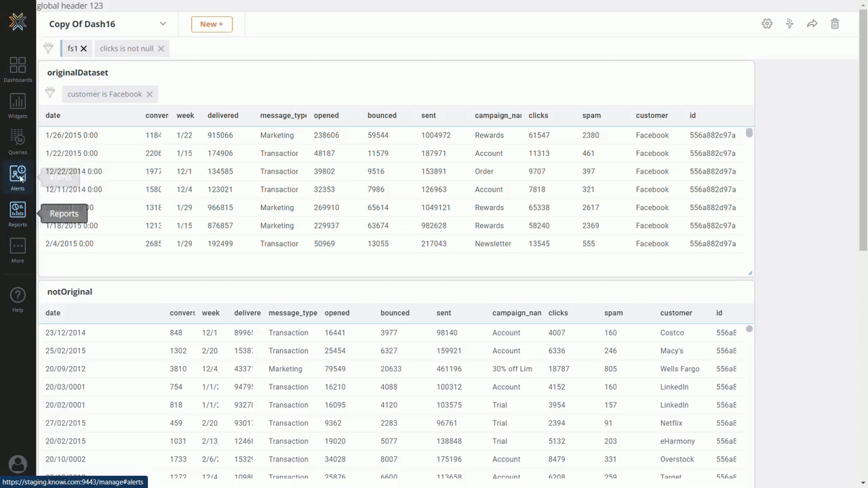Image resolution: width=868 pixels, height=488 pixels.
Task: Select delivered value 915066
Action: [220, 135]
